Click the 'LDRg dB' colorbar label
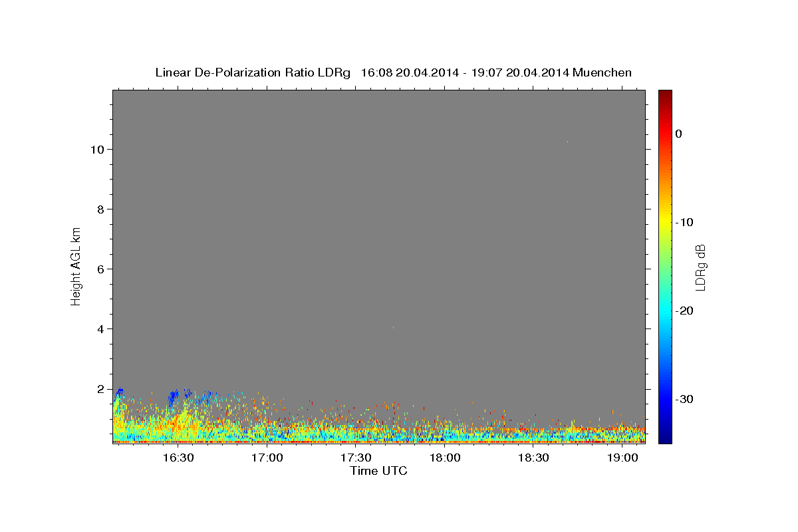Image resolution: width=798 pixels, height=532 pixels. (700, 267)
